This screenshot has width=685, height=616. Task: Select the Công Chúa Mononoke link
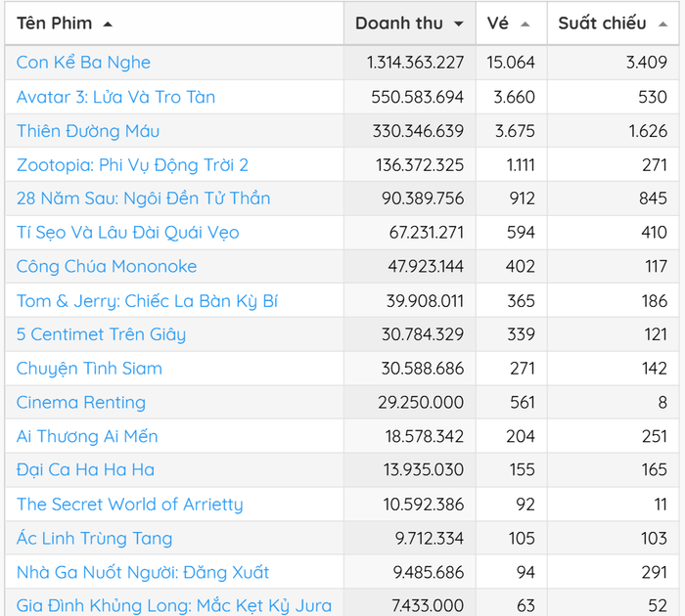107,266
